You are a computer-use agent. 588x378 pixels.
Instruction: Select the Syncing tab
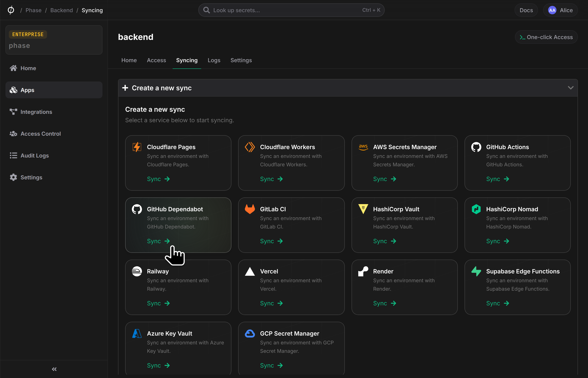[x=187, y=60]
